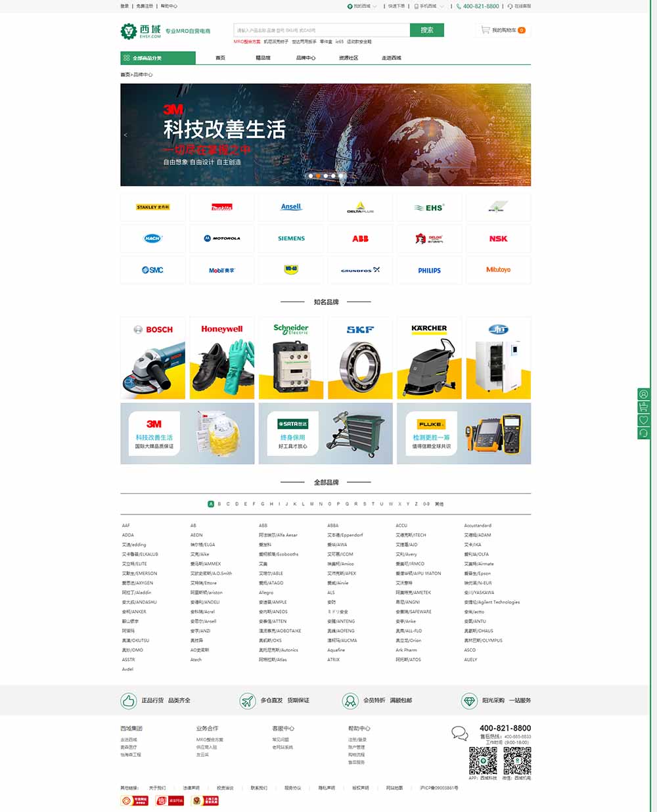Open the Bosch angle grinder brand card
Image resolution: width=657 pixels, height=812 pixels.
[x=153, y=358]
